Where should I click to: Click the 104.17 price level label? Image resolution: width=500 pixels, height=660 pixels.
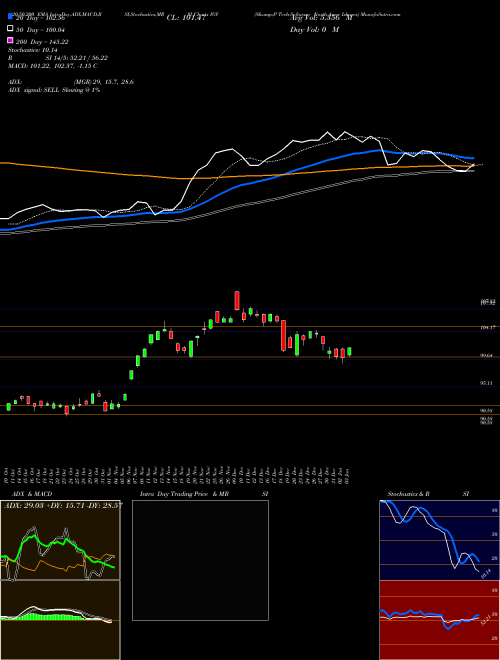(x=487, y=327)
